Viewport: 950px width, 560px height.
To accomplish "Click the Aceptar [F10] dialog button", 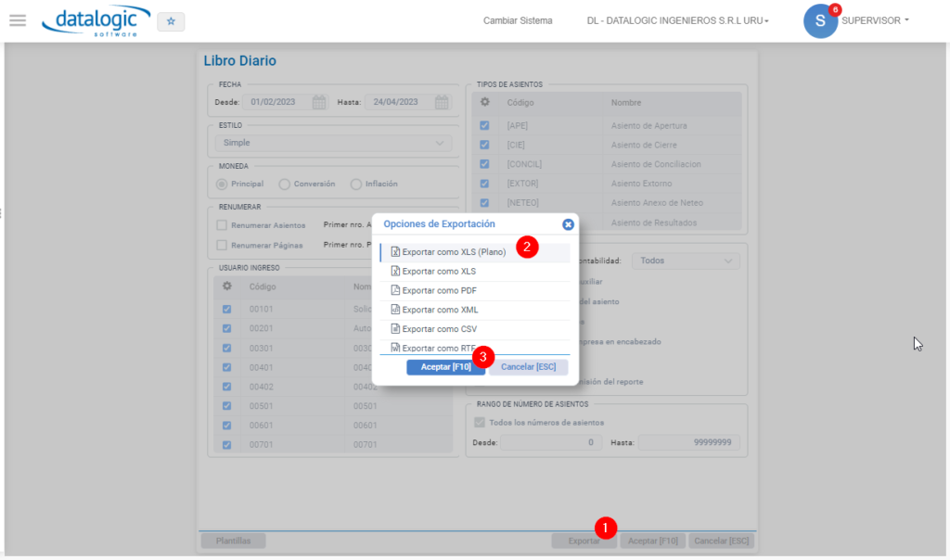I will (445, 367).
